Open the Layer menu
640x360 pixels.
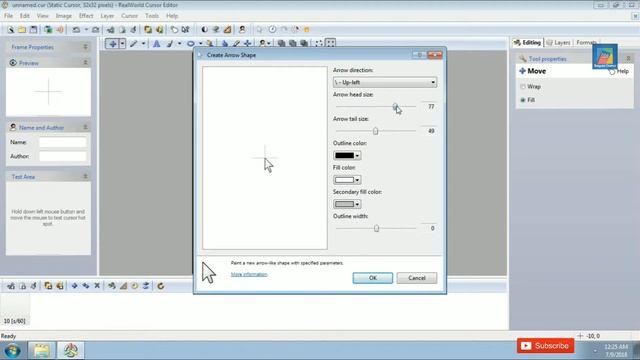tap(107, 16)
